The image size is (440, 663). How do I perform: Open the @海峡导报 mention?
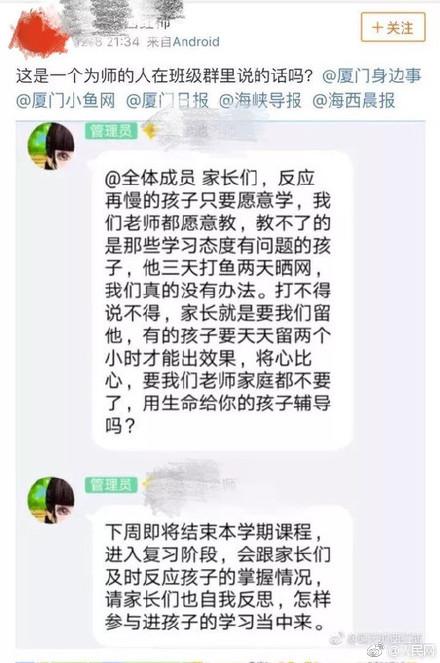(260, 101)
